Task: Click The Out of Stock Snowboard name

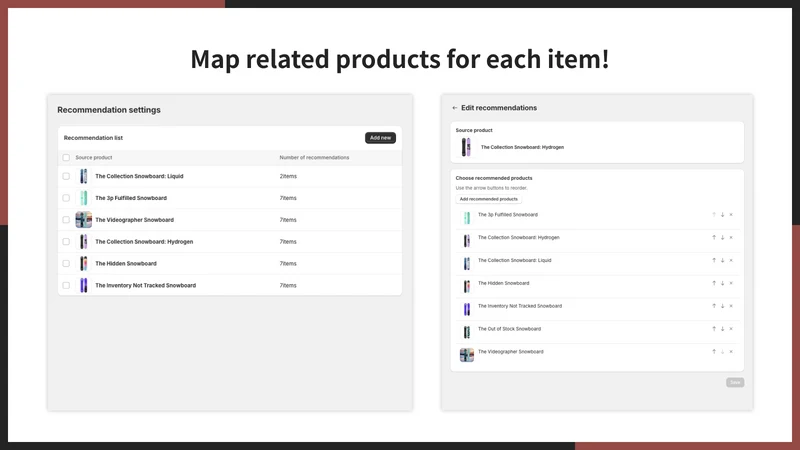Action: pos(509,329)
